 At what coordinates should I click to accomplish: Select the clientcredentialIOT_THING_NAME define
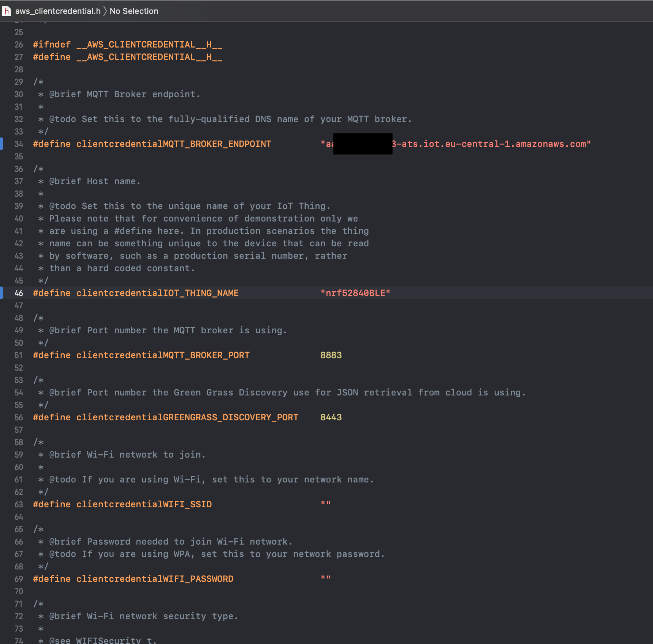click(x=157, y=293)
